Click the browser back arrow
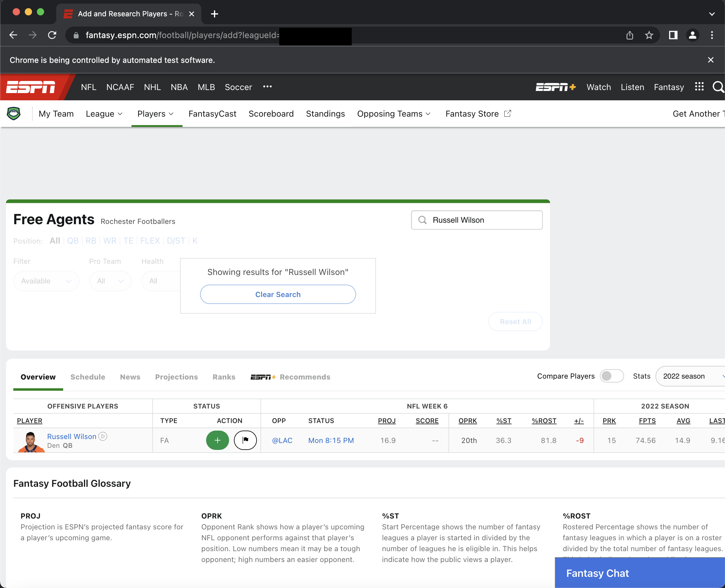This screenshot has width=725, height=588. tap(13, 35)
